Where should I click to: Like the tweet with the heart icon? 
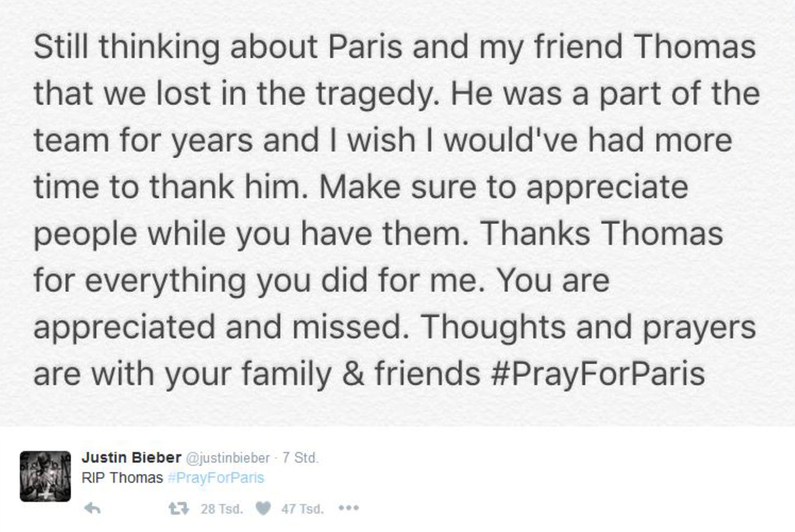coord(263,508)
